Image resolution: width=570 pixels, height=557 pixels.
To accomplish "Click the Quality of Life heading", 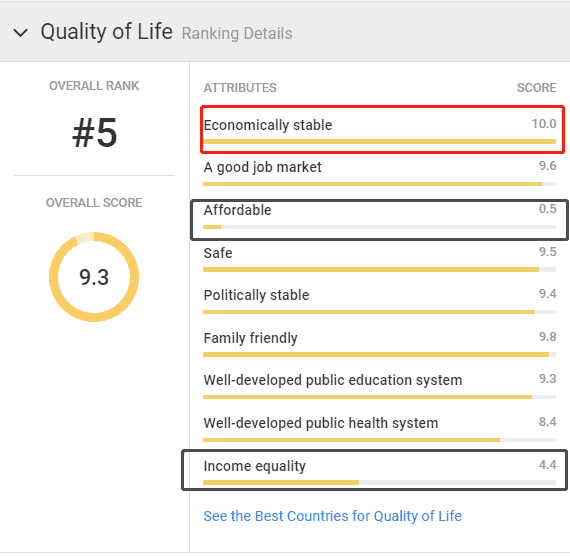I will 107,32.
